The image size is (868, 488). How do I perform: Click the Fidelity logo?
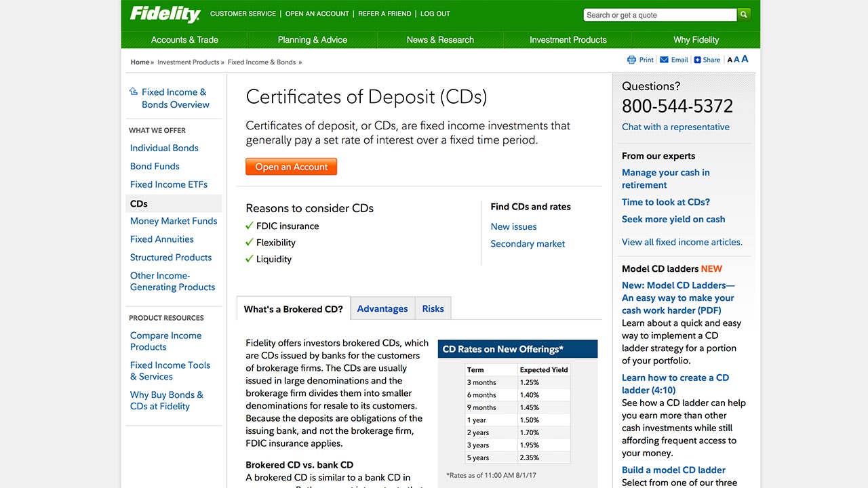(x=165, y=14)
